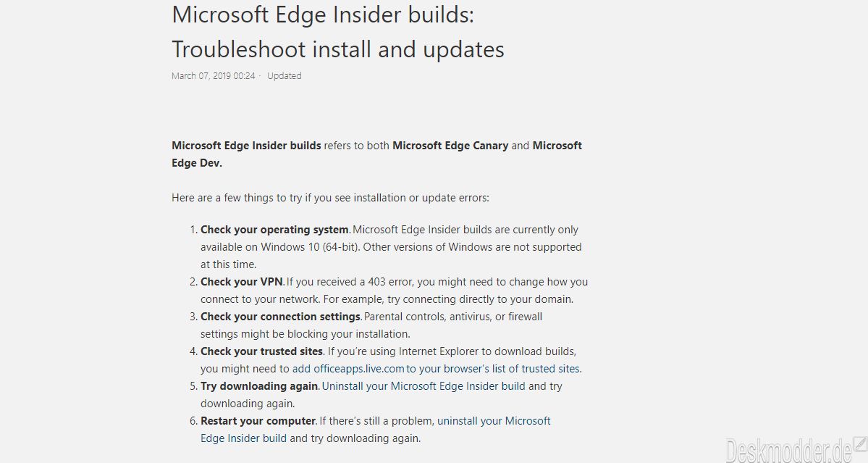The image size is (868, 463).
Task: Click the Deskmodder.de pencil logo icon
Action: coord(860,443)
